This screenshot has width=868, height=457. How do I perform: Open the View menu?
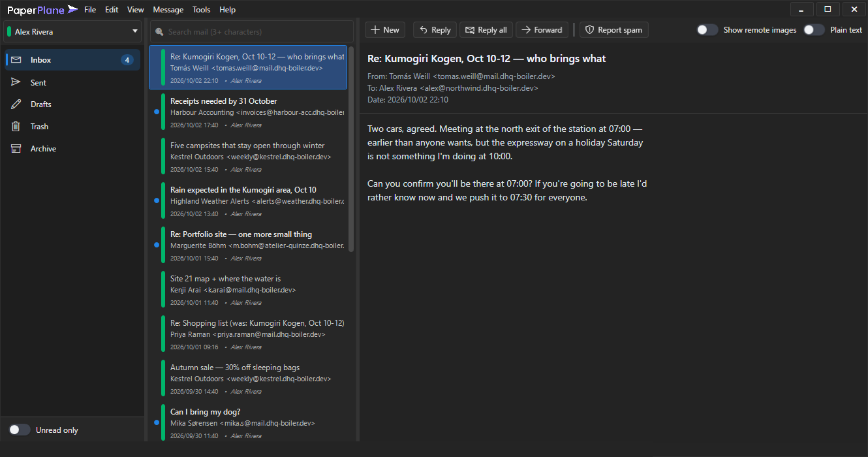(136, 10)
